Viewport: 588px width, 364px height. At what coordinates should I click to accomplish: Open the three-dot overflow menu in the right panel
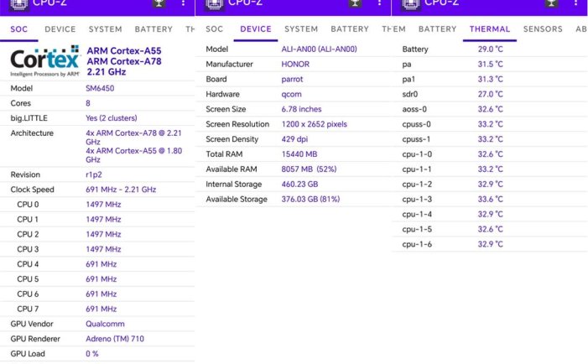[x=575, y=4]
